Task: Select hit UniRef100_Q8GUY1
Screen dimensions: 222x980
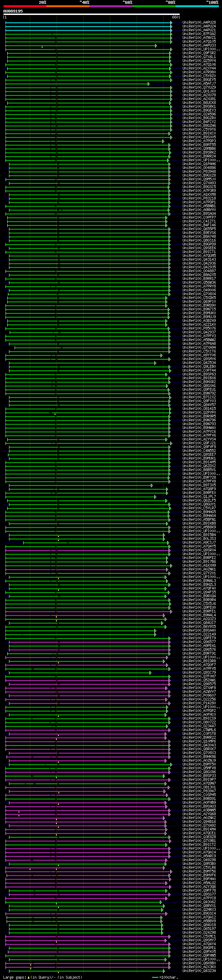Action: (199, 504)
